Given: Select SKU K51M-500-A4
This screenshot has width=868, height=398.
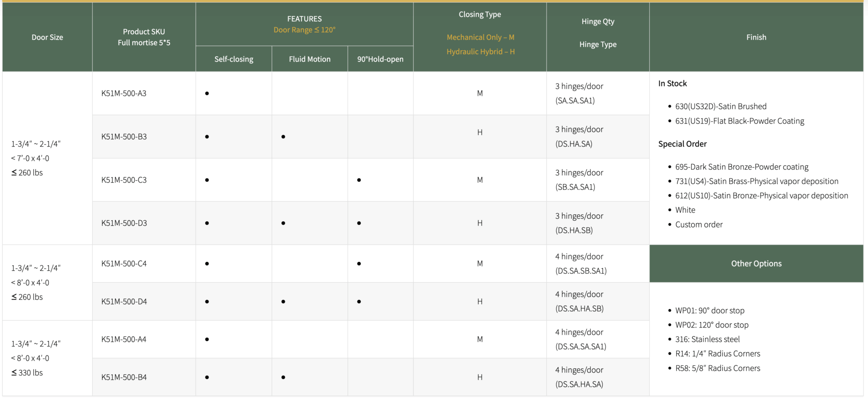Looking at the screenshot, I should coord(124,339).
